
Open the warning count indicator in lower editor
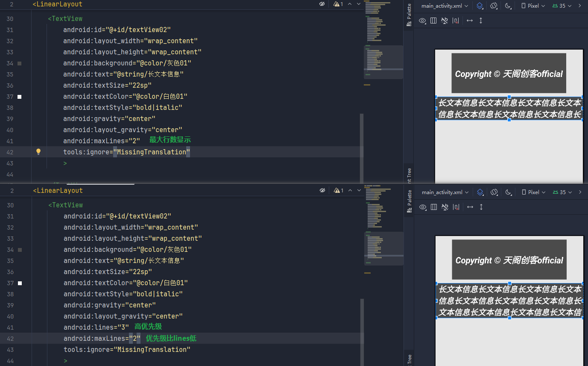click(339, 190)
